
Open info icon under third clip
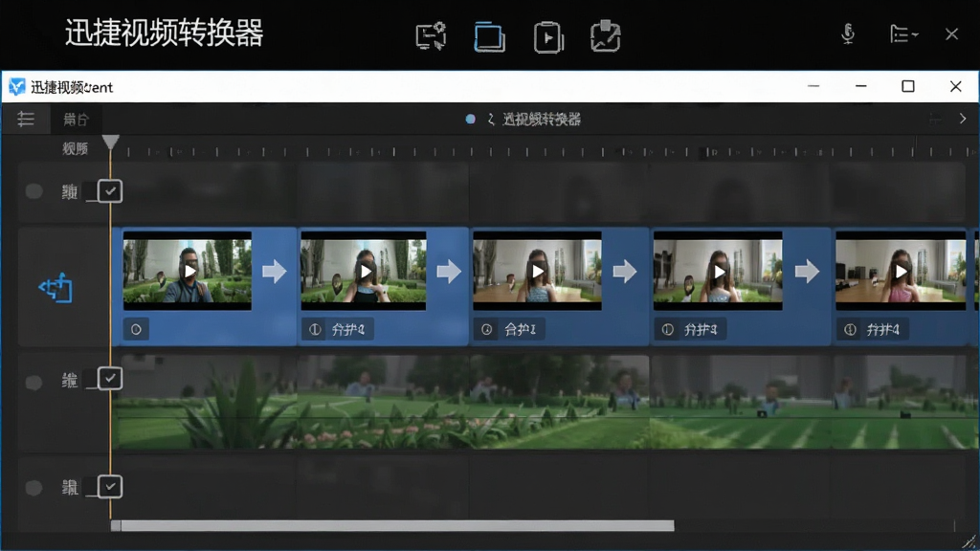point(486,329)
